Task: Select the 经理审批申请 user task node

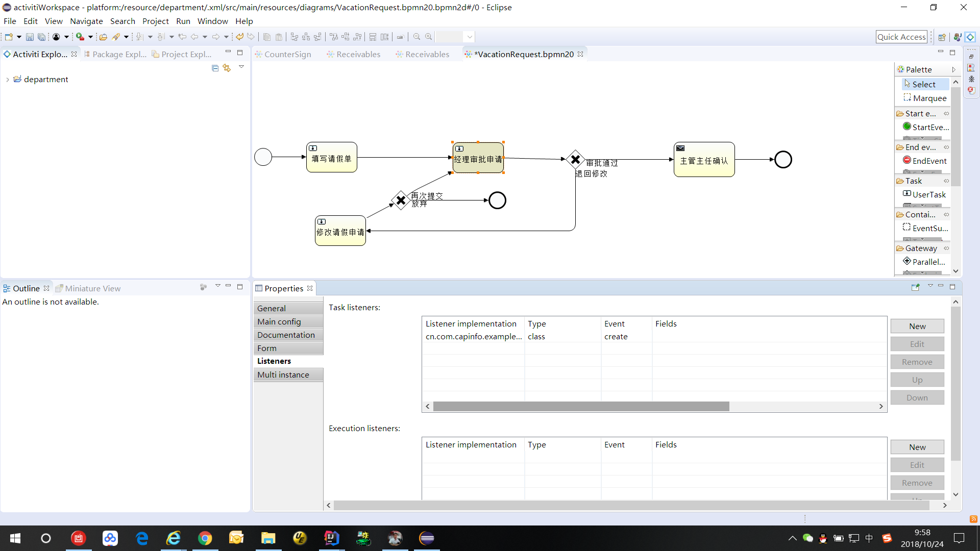Action: pyautogui.click(x=478, y=158)
